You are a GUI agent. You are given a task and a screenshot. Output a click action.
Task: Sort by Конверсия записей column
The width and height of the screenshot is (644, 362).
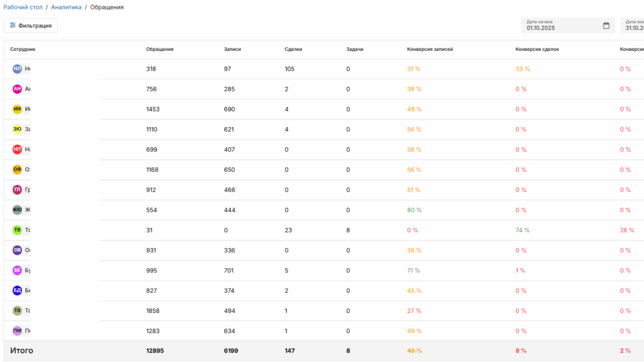pyautogui.click(x=430, y=49)
